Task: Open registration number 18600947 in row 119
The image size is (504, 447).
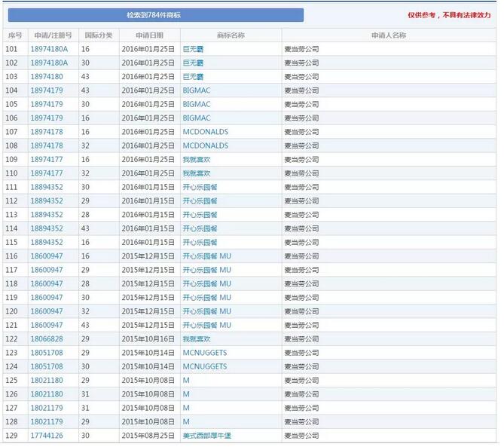Action: [47, 298]
